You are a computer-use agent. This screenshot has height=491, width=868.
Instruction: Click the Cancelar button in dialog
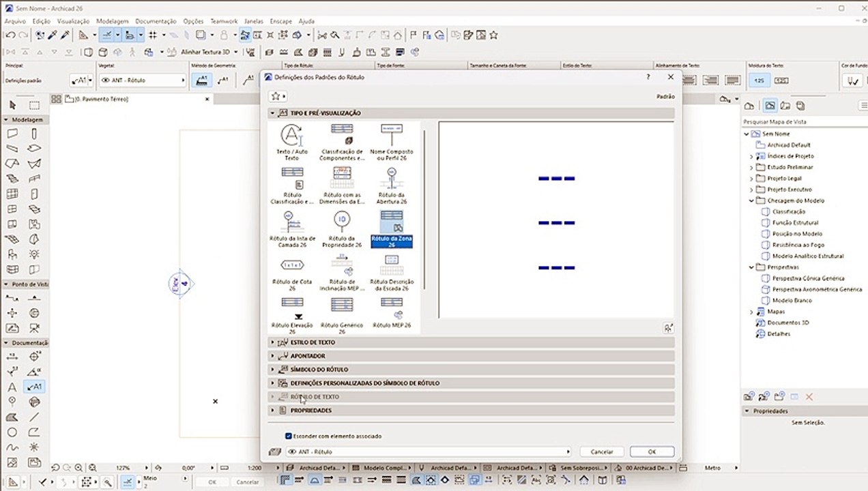pos(601,451)
